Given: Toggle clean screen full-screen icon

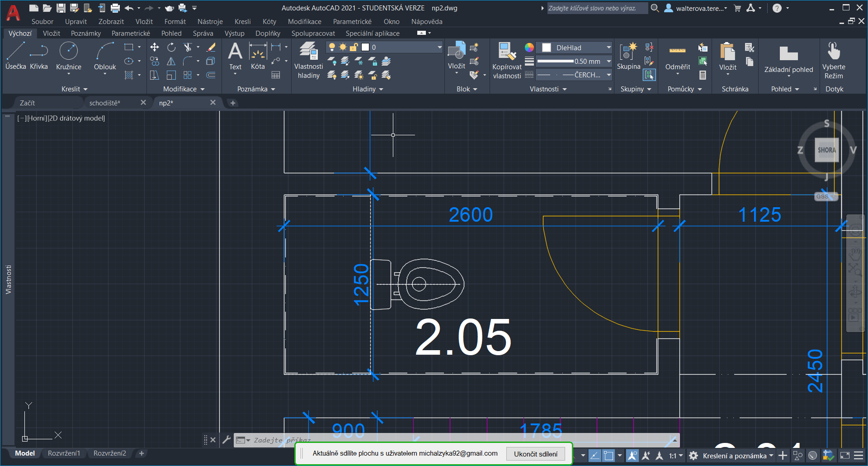Looking at the screenshot, I should [x=844, y=456].
